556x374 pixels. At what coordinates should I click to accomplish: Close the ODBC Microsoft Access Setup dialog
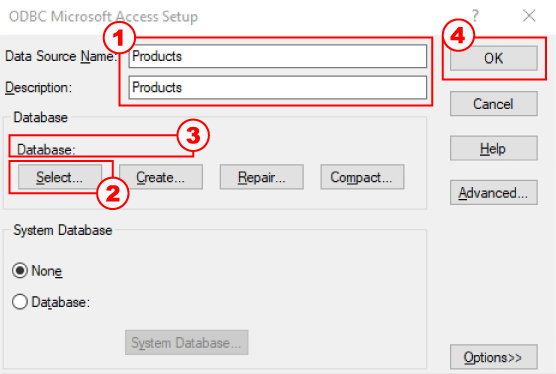[529, 16]
